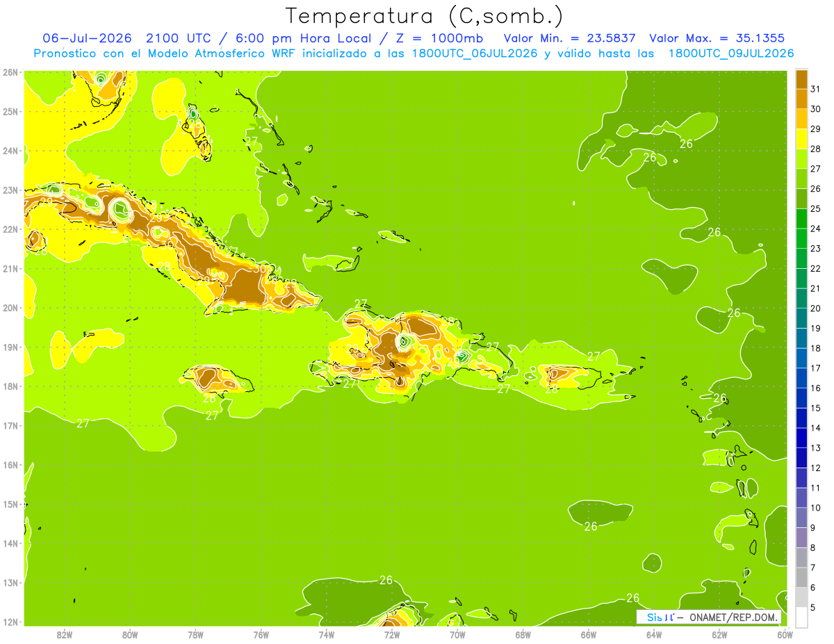
Task: Click the "23N" latitude axis label
Action: point(10,190)
